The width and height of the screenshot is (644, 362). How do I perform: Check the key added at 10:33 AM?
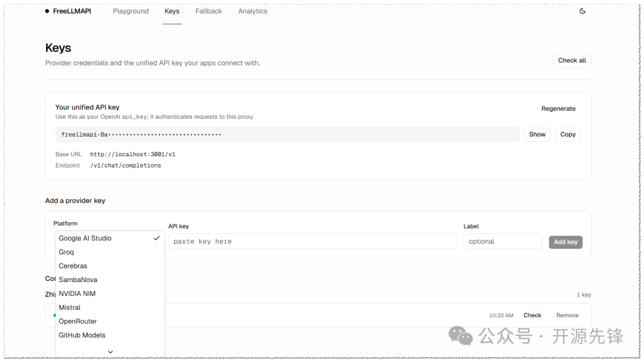[532, 315]
